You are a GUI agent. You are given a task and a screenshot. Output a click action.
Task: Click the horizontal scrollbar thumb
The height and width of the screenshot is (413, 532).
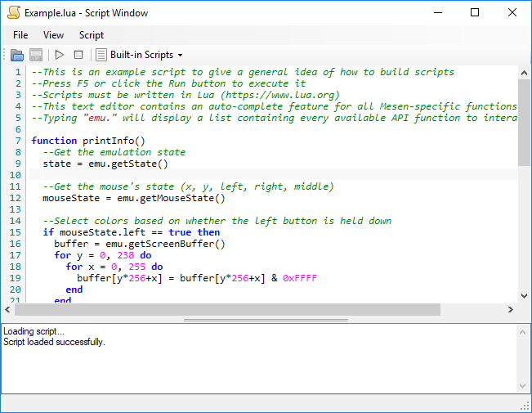(227, 309)
